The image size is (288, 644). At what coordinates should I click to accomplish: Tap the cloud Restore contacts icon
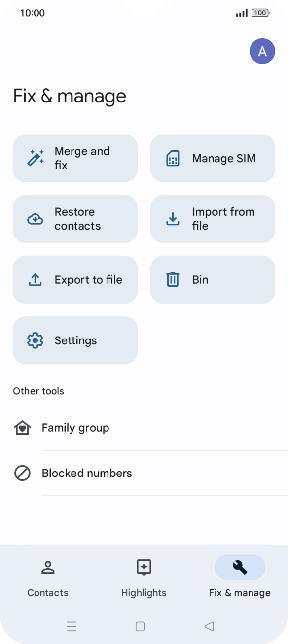click(x=35, y=219)
